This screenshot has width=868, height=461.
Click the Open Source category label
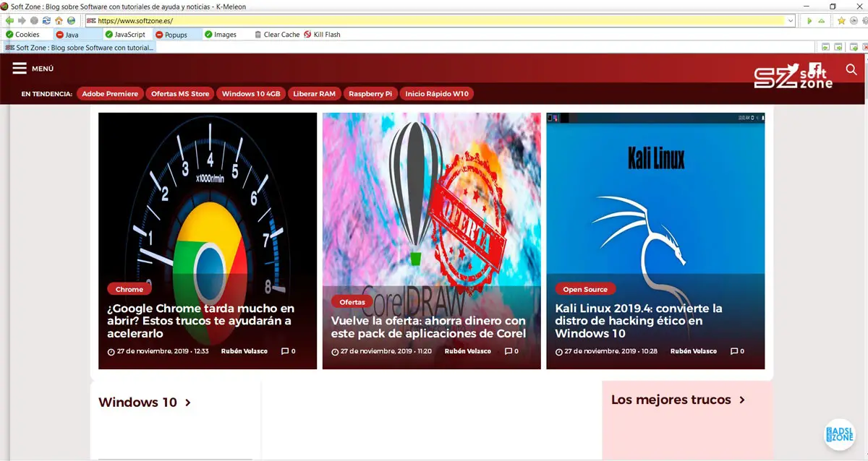[x=585, y=289]
